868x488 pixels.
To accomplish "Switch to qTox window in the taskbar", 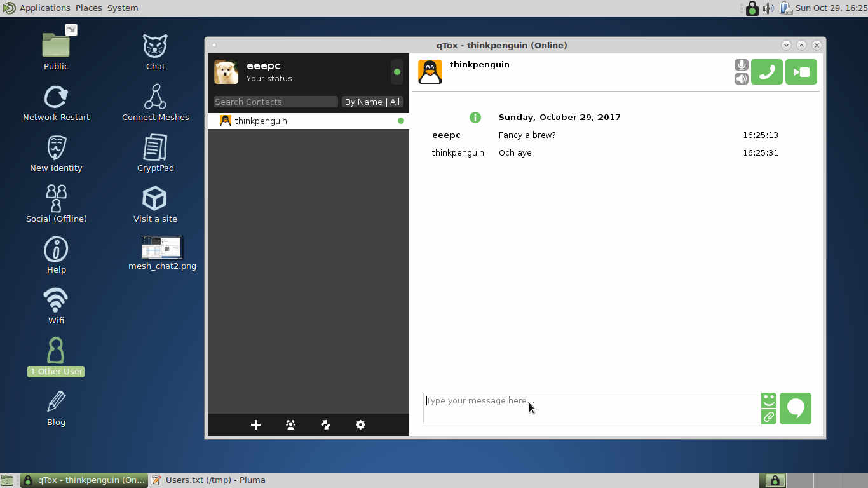I will coord(85,480).
